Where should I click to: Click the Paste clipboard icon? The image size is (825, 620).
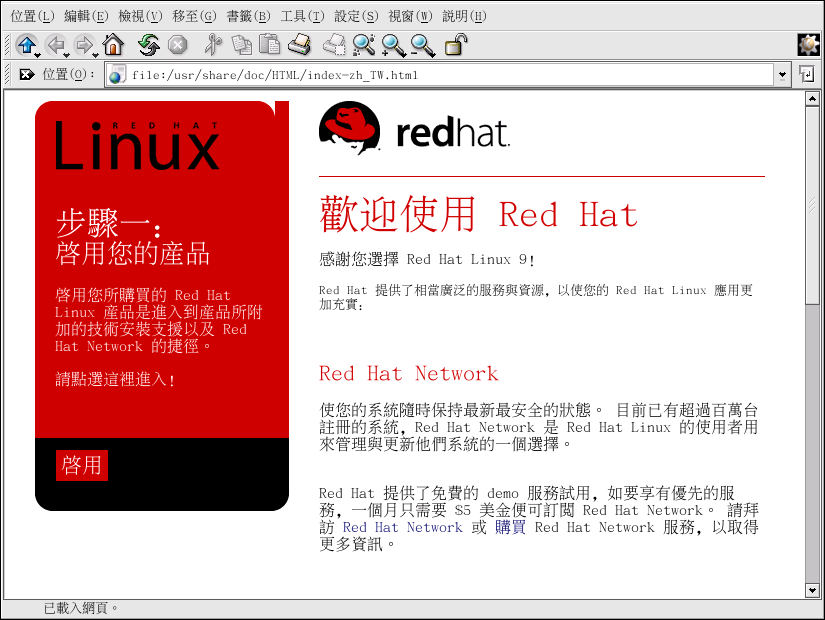tap(269, 45)
